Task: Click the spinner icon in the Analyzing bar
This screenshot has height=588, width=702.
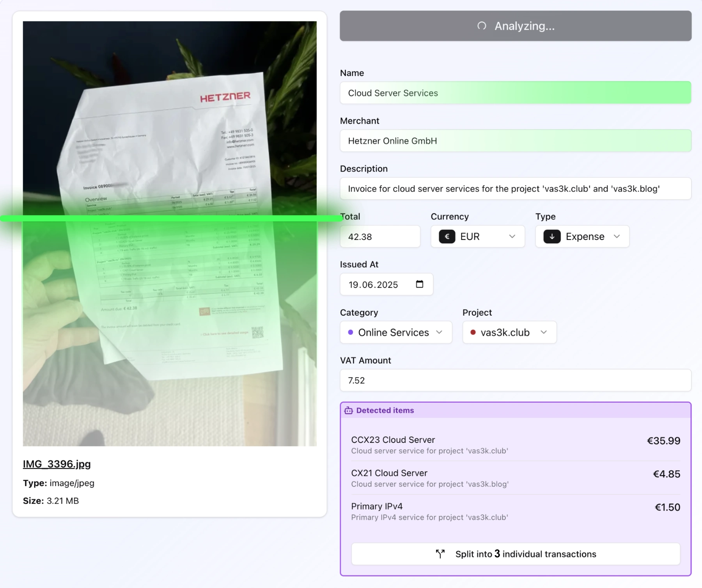Action: tap(481, 26)
